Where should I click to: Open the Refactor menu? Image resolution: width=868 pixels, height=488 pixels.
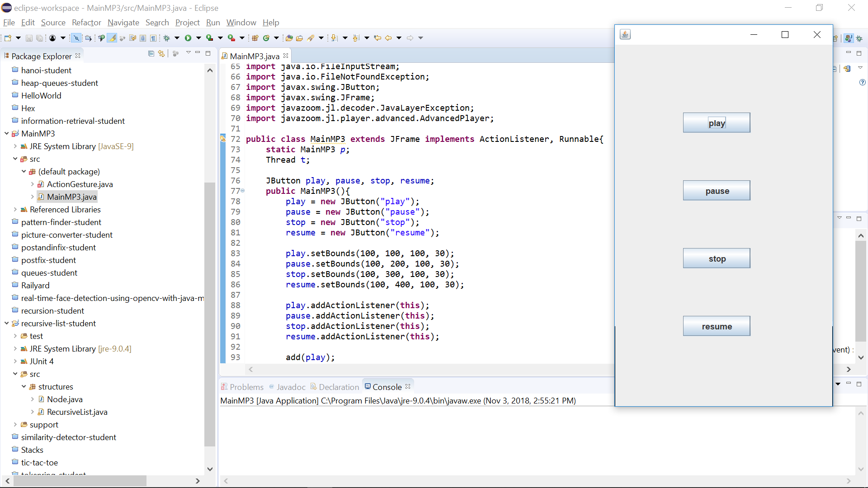pos(86,23)
